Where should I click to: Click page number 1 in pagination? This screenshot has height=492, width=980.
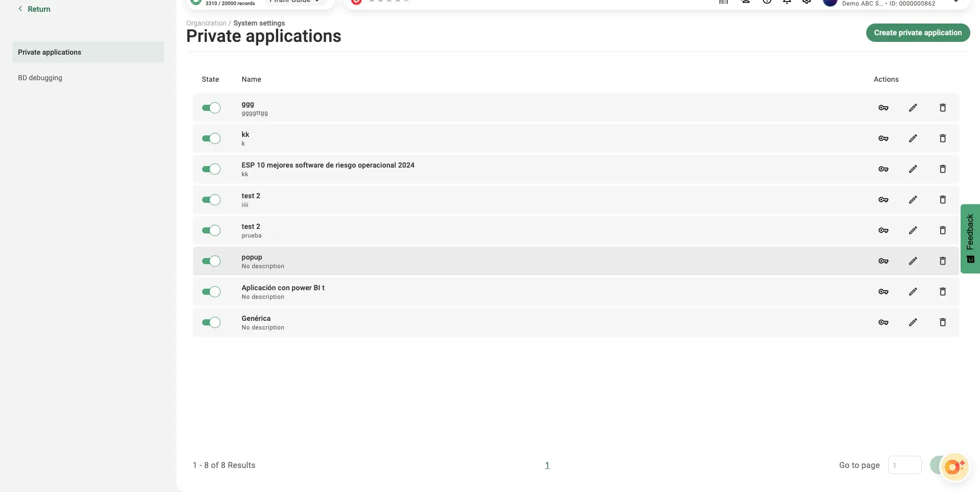click(547, 465)
